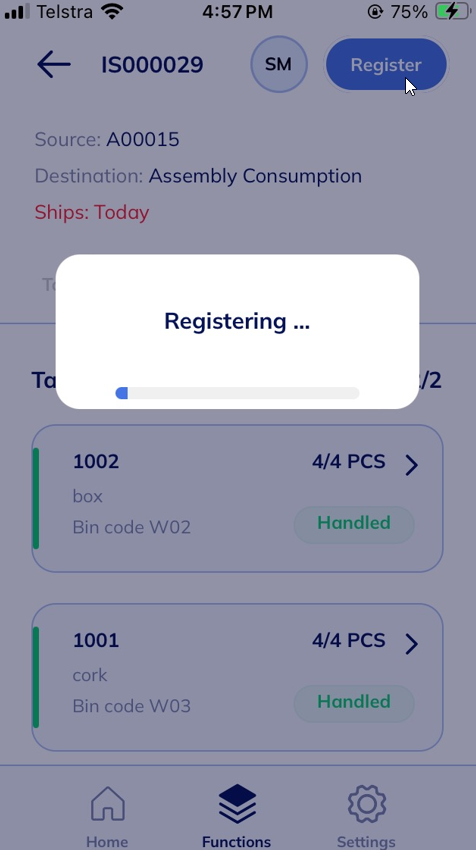Expand item 1002 chevron arrow
476x850 pixels.
[x=411, y=465]
